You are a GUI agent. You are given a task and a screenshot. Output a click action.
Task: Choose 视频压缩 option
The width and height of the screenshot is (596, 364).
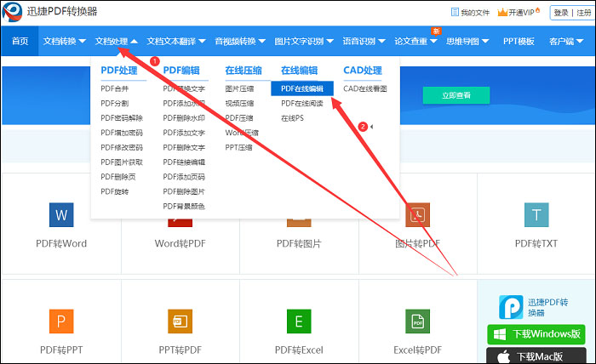(x=239, y=103)
